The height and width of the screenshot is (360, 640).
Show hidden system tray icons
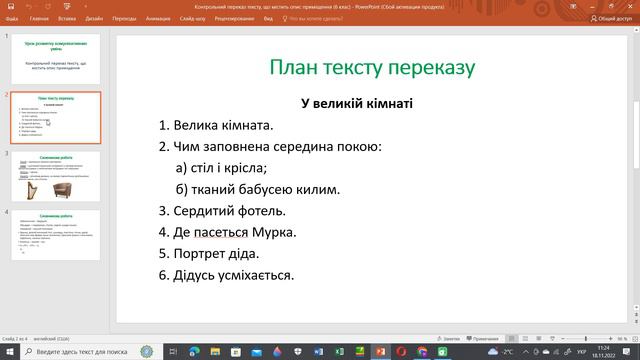click(x=526, y=351)
